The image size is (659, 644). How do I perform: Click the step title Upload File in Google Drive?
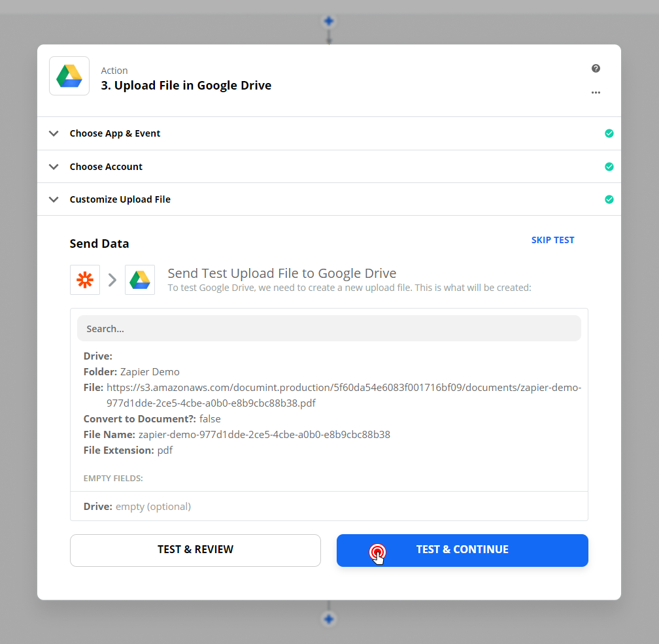(186, 86)
